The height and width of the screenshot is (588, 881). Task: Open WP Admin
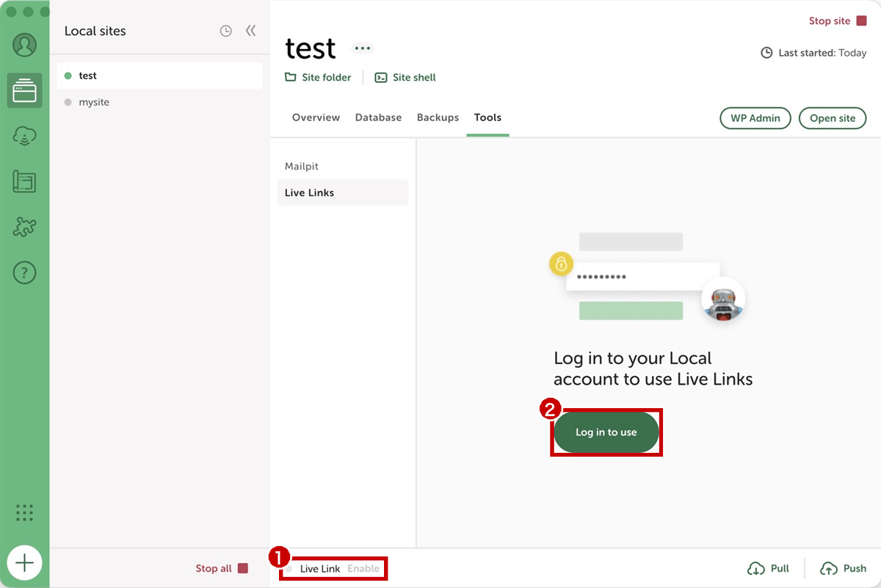pos(755,118)
